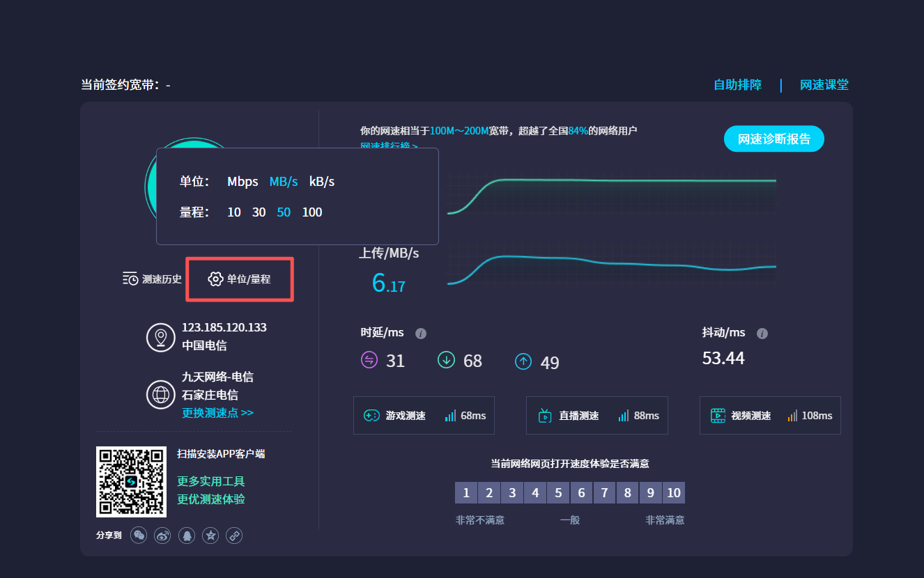924x578 pixels.
Task: Click the QR code image
Action: point(131,482)
